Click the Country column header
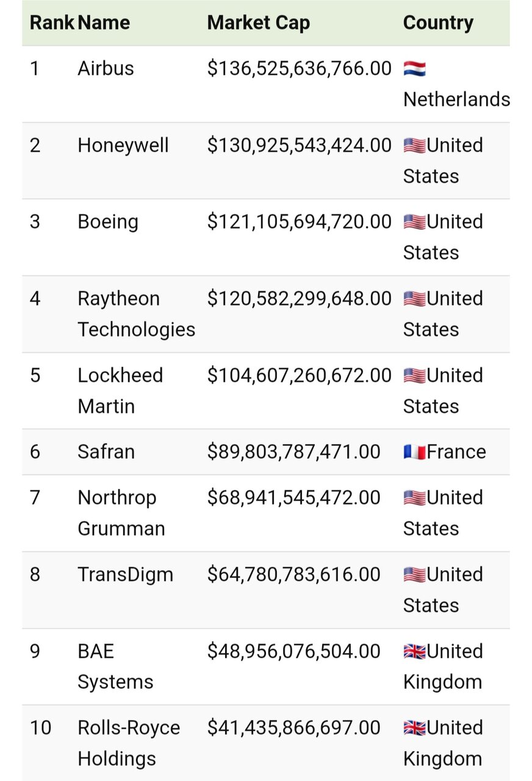Viewport: 532px width, 781px height. point(438,23)
